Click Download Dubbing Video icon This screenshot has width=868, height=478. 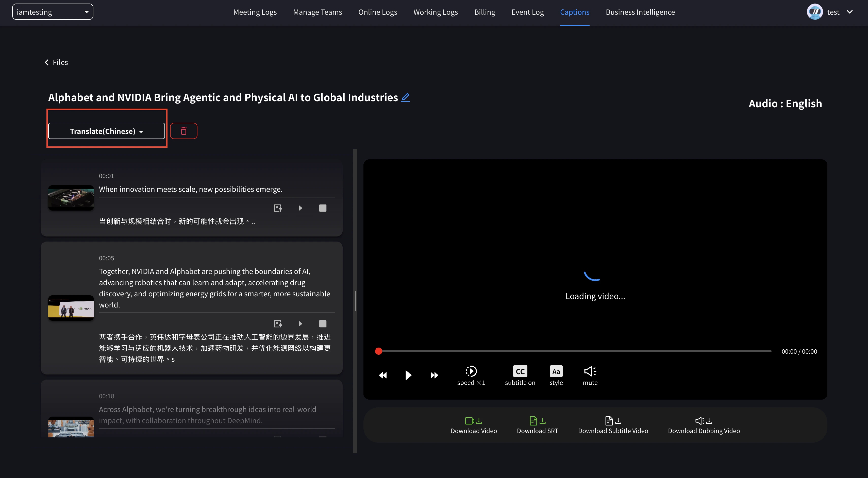click(x=704, y=421)
